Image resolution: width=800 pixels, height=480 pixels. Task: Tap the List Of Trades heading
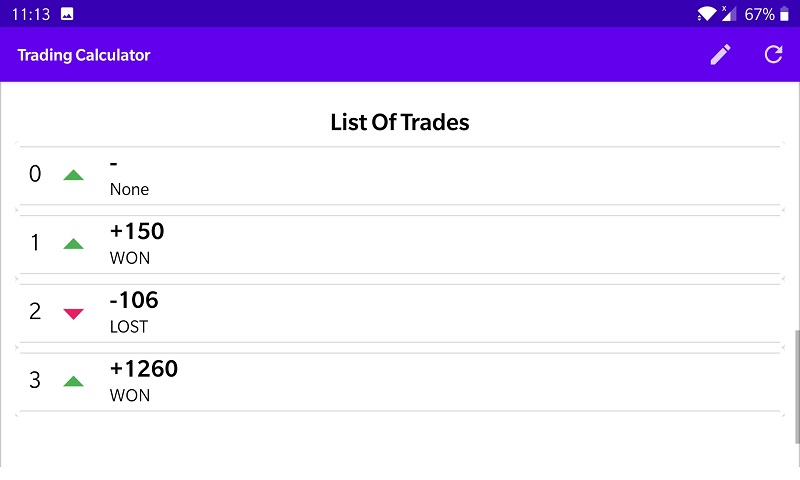(400, 123)
